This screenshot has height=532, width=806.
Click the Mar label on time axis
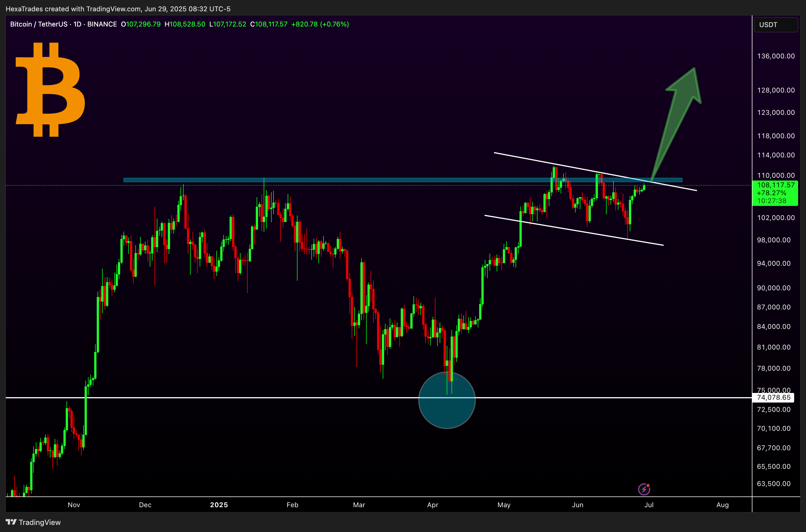point(359,505)
